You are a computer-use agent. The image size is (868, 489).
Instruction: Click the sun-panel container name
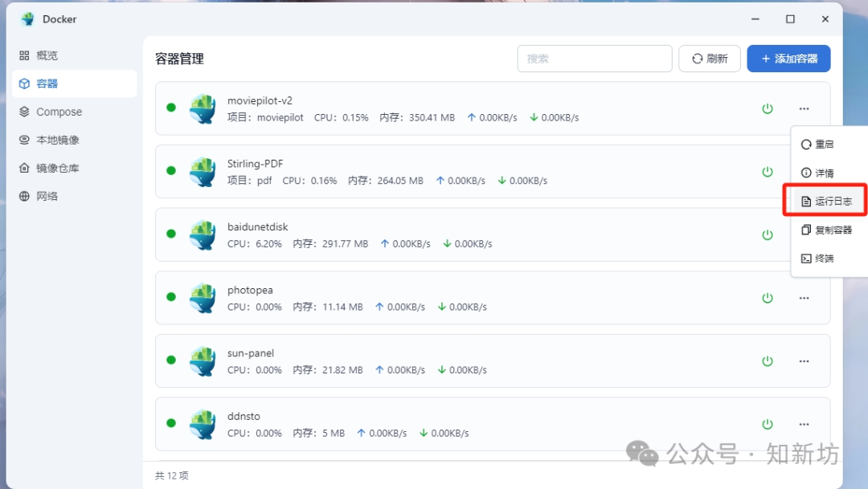(x=251, y=353)
